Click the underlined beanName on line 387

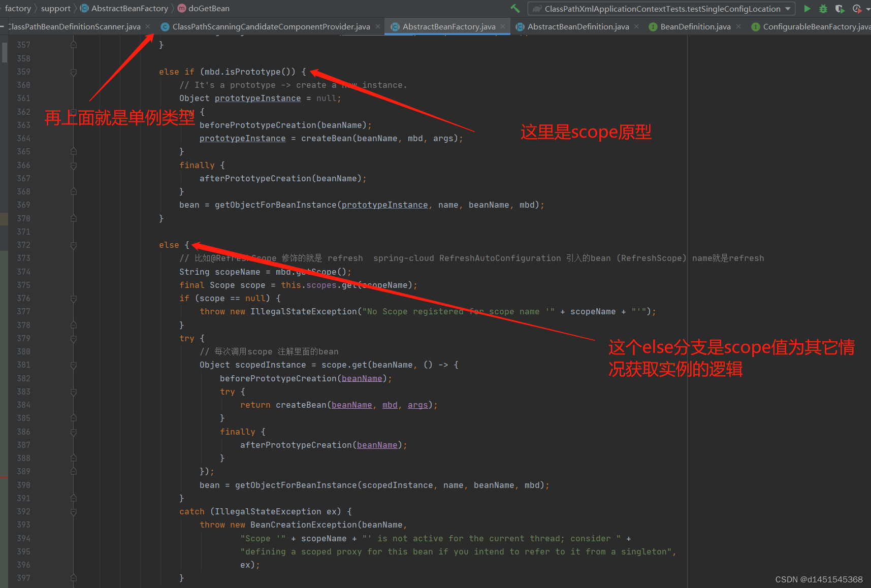point(377,445)
